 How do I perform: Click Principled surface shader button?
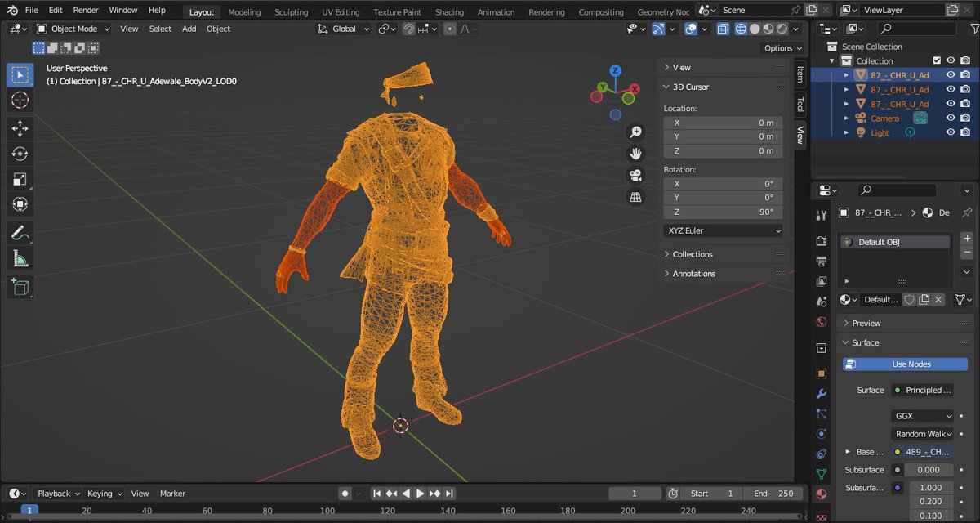[923, 390]
